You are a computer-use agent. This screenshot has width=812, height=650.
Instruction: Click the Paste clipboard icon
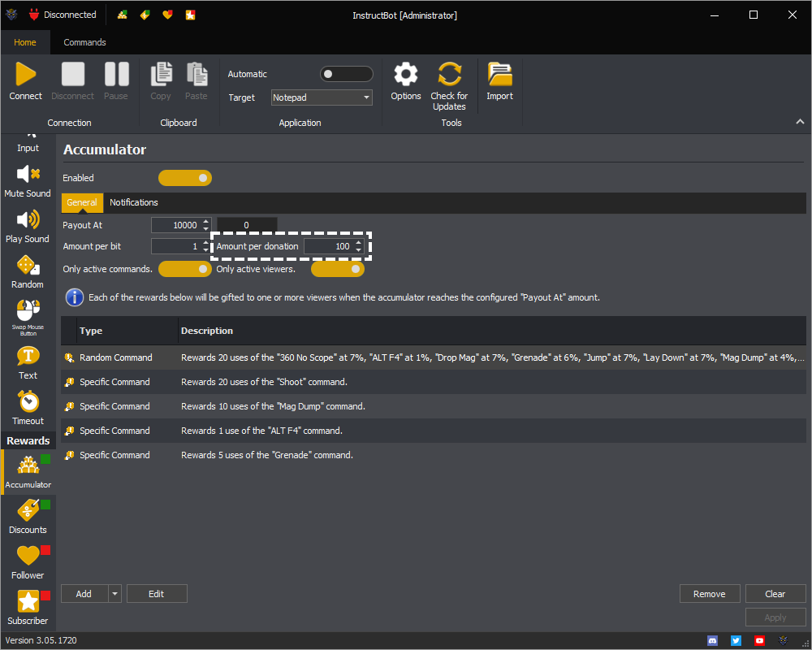pyautogui.click(x=197, y=74)
